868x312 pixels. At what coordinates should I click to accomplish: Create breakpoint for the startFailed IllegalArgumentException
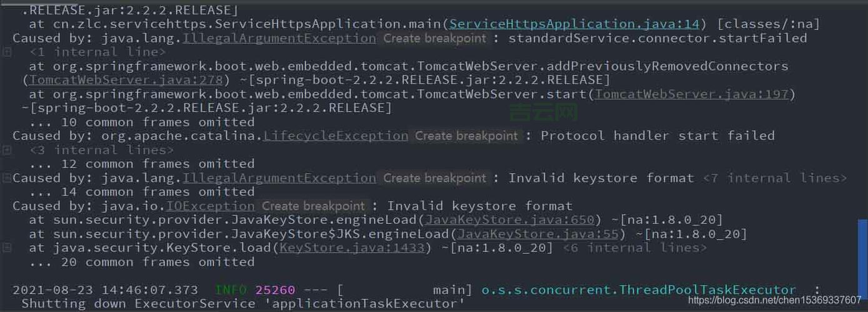click(434, 39)
